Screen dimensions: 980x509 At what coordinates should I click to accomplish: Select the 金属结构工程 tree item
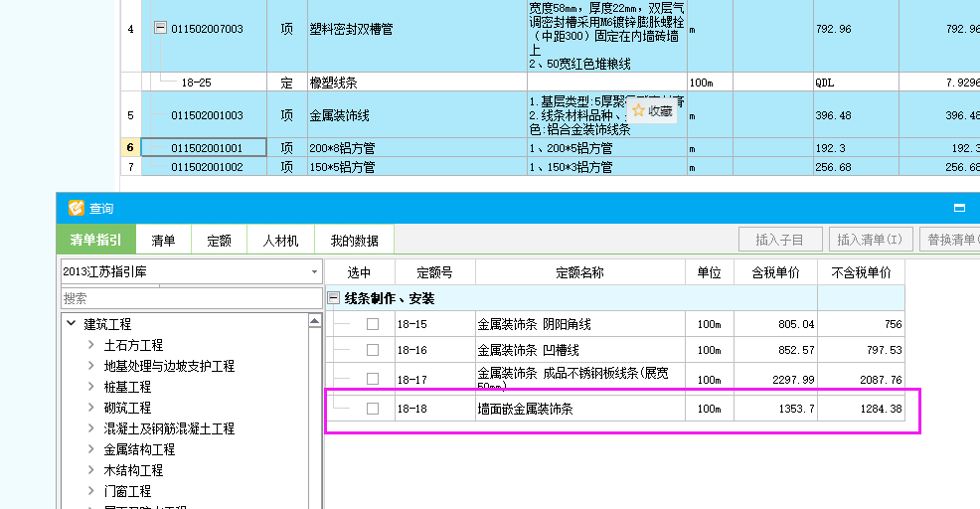coord(139,449)
